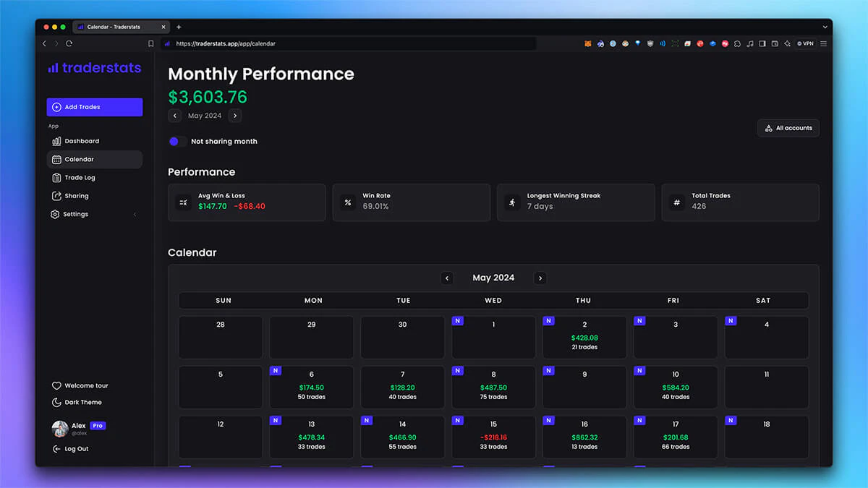This screenshot has height=488, width=868.
Task: Expand the Settings chevron in the sidebar
Action: [x=135, y=214]
